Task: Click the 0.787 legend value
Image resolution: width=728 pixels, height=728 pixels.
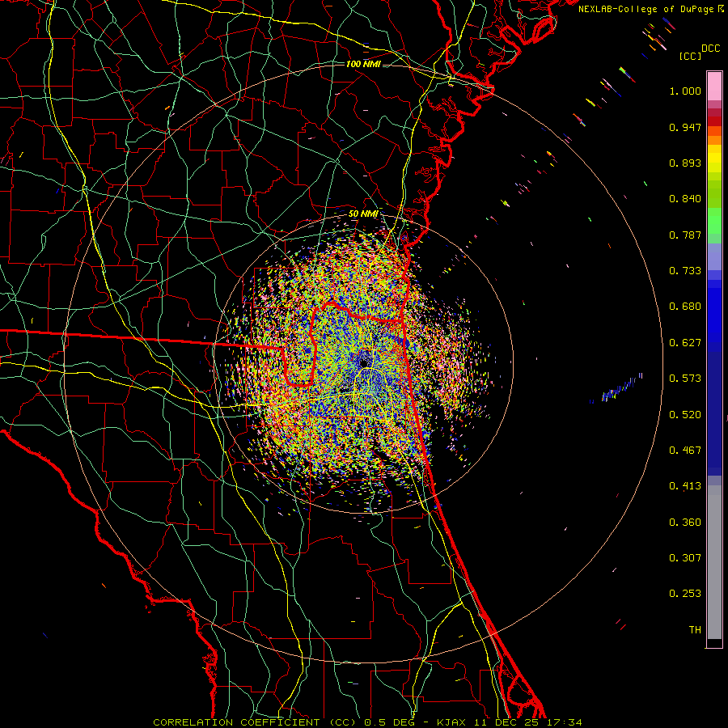Action: coord(685,235)
